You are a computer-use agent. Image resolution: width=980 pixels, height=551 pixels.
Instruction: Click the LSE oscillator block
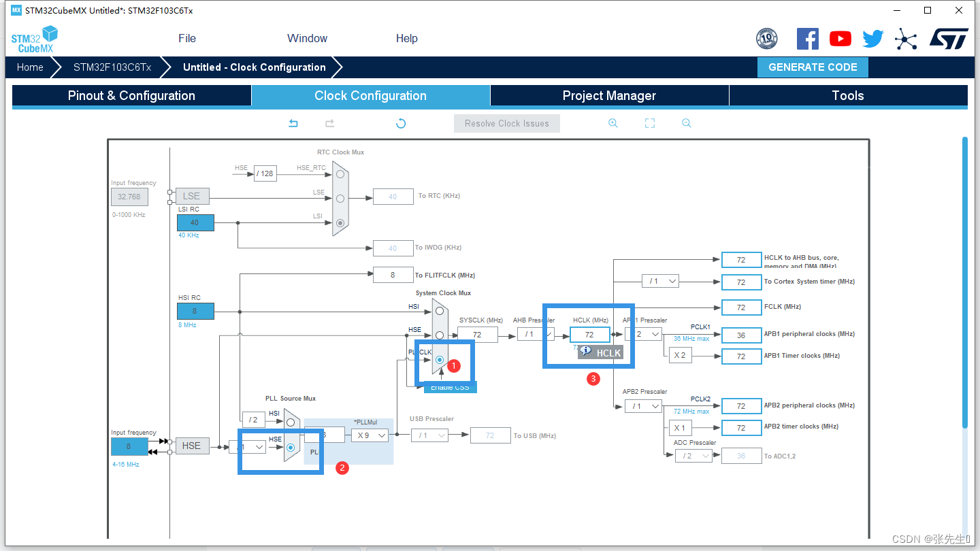click(x=192, y=196)
